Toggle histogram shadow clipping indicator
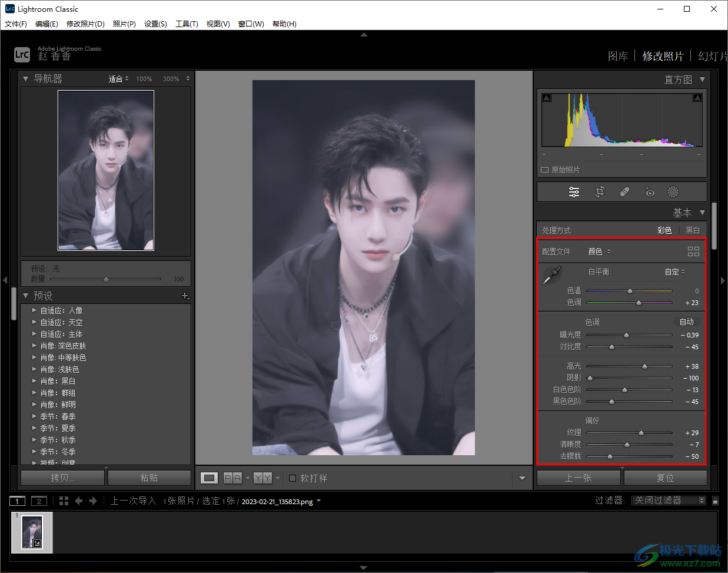 coord(547,98)
